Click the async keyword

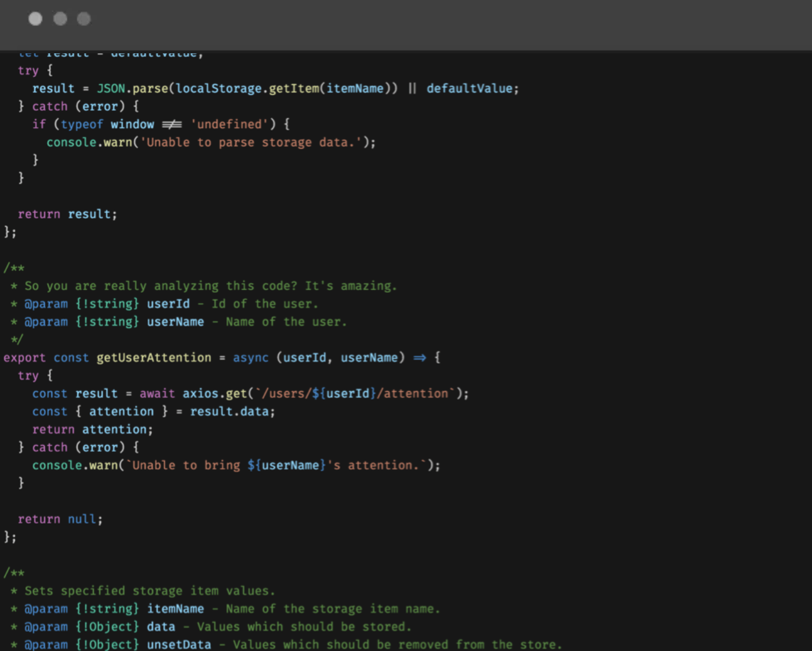pyautogui.click(x=250, y=358)
